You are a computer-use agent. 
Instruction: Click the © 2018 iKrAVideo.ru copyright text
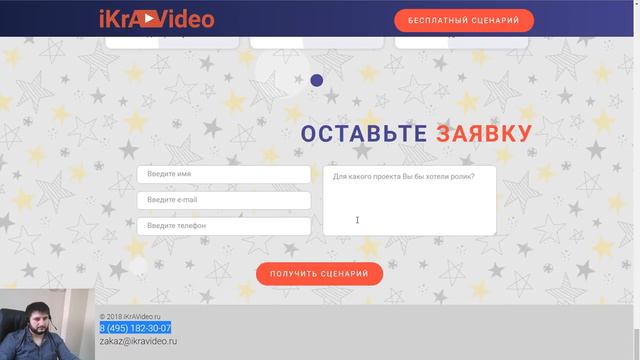coord(130,316)
